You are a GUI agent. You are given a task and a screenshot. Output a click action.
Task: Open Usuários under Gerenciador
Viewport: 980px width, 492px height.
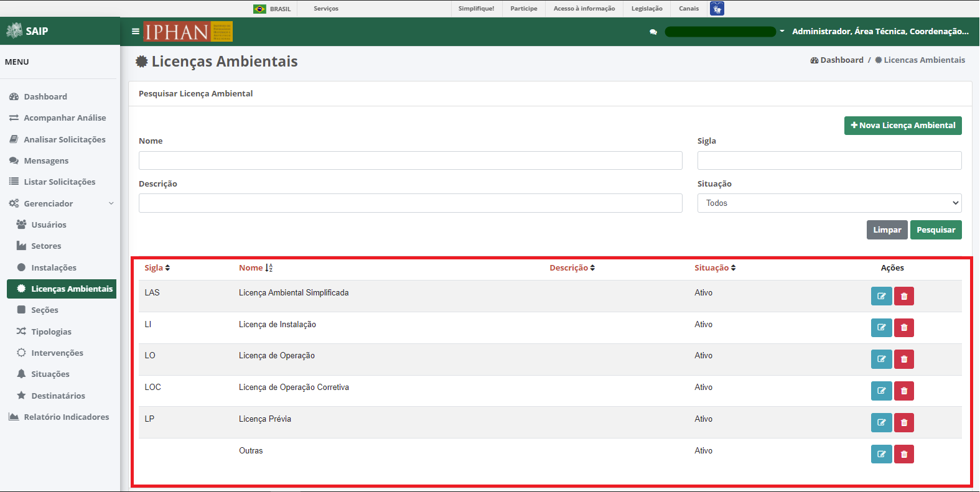coord(49,225)
